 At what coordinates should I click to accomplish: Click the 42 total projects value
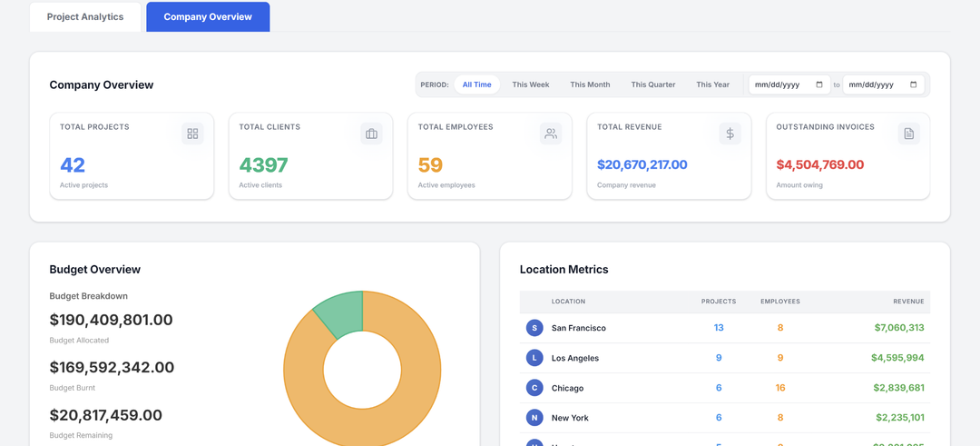pos(73,165)
